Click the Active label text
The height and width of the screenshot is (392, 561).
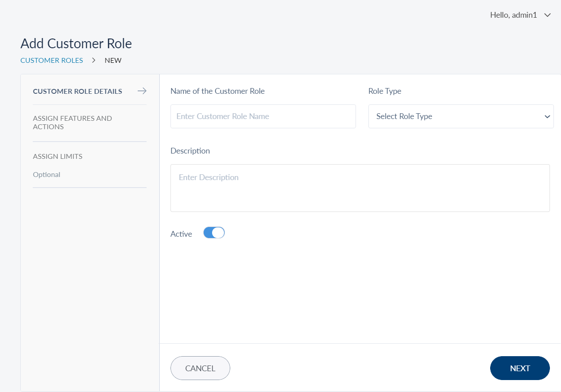(x=181, y=234)
